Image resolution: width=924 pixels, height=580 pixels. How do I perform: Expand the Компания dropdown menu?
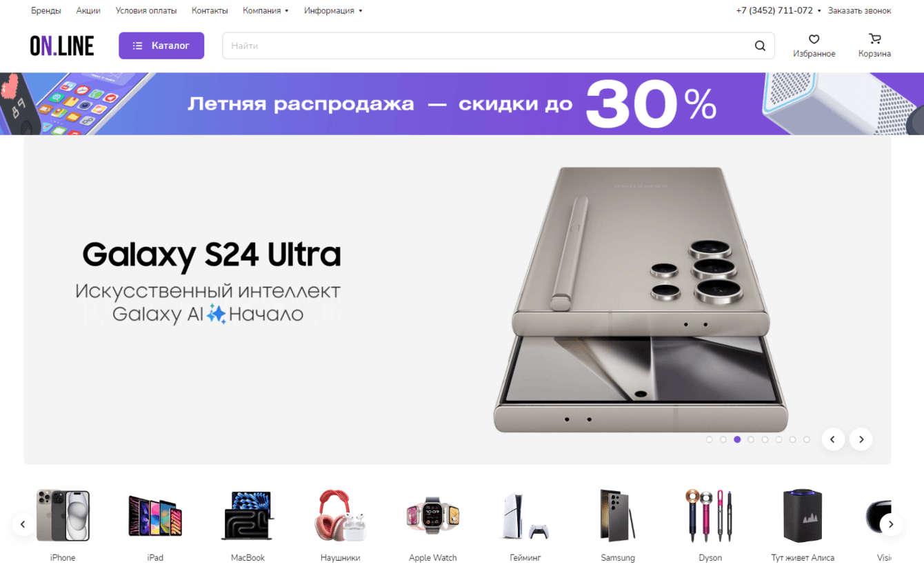pos(265,10)
